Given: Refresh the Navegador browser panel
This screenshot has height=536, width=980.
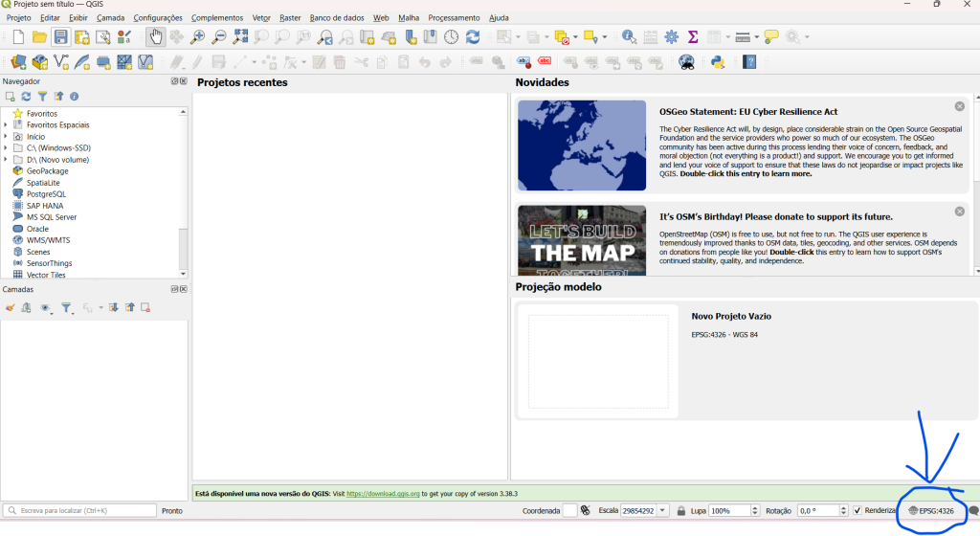Looking at the screenshot, I should (x=26, y=97).
